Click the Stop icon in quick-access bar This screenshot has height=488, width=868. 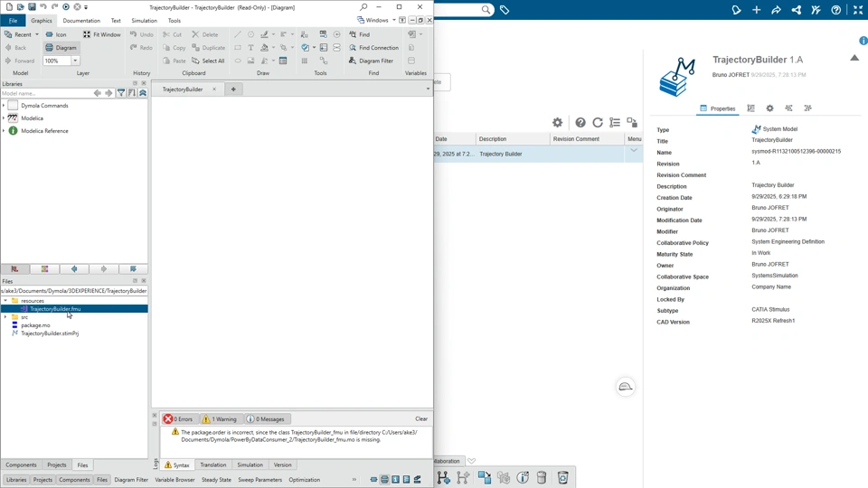click(x=77, y=7)
